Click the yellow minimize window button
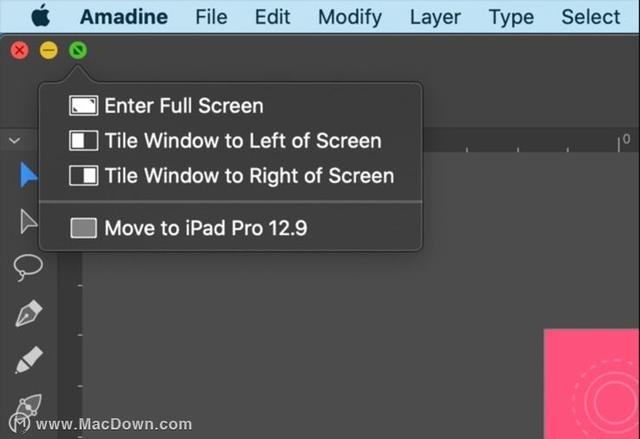Screen dimensions: 640x439 pos(48,50)
